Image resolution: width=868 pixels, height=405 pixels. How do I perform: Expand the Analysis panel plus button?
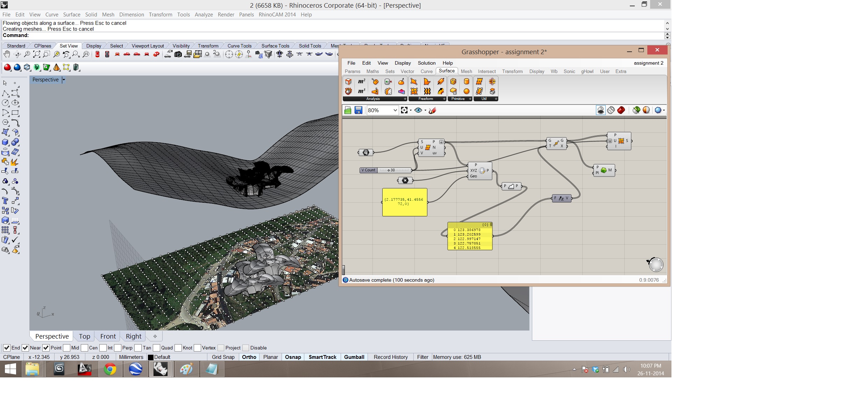click(405, 99)
